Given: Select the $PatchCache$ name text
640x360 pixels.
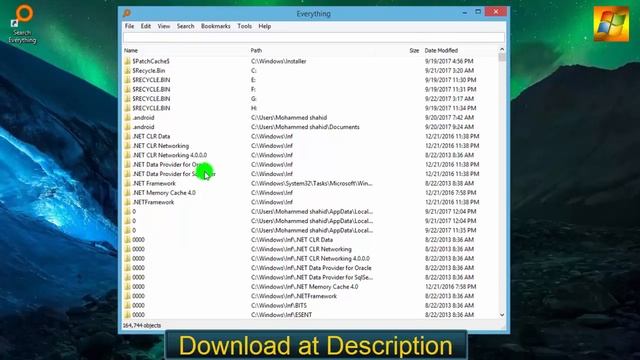Looking at the screenshot, I should pos(151,61).
